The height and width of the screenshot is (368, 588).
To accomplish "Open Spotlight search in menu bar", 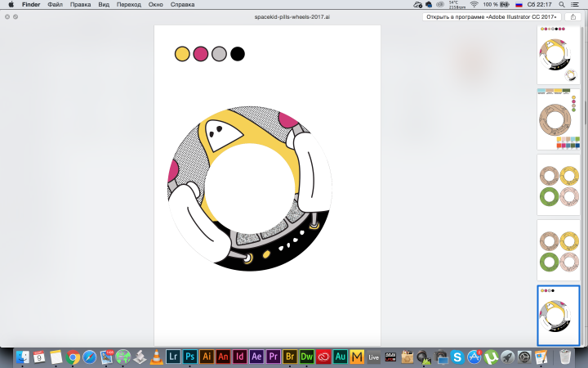I will point(562,5).
